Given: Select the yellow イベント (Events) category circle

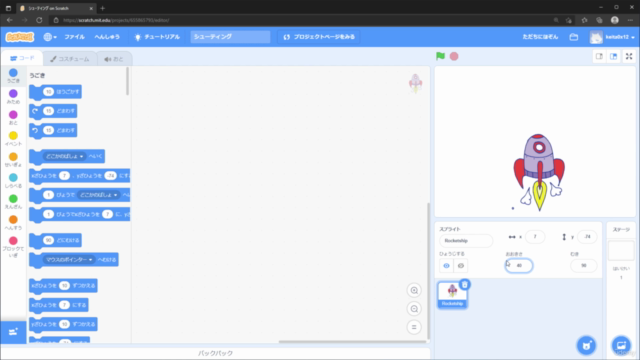Looking at the screenshot, I should 13,136.
